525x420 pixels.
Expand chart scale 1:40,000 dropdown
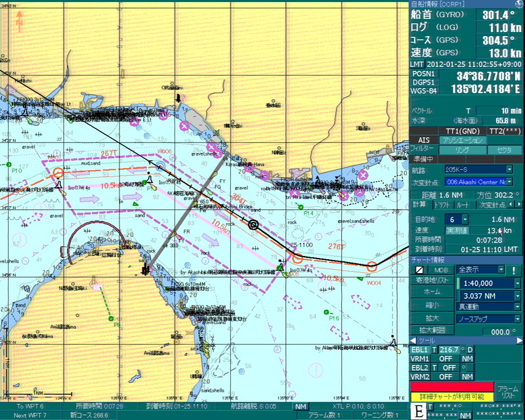pos(517,283)
